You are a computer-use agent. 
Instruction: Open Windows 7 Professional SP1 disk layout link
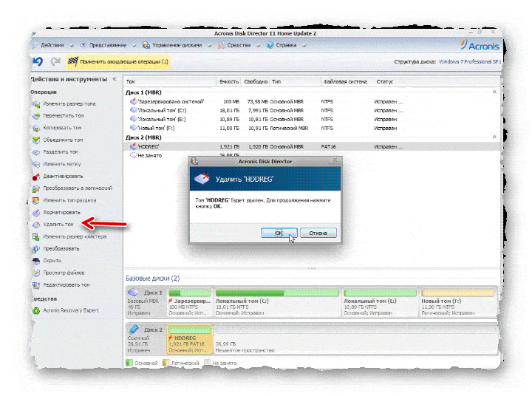coord(470,62)
